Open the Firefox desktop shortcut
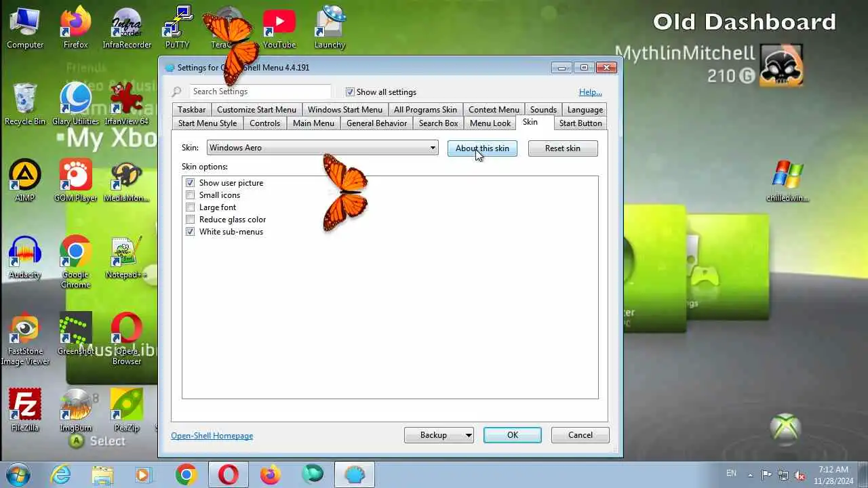The width and height of the screenshot is (868, 488). pos(75,28)
